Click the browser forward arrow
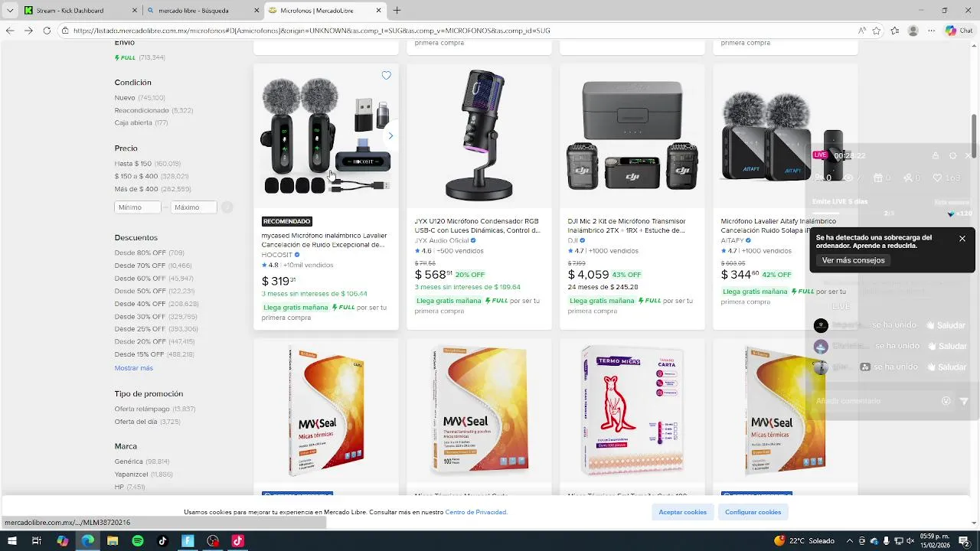Screen dimensions: 980x551 click(x=28, y=31)
